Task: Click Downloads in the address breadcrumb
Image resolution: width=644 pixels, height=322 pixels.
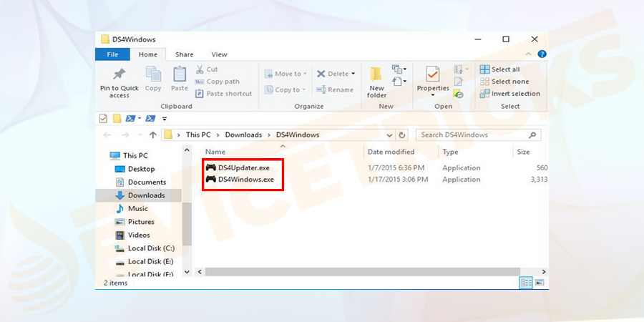Action: pos(243,135)
